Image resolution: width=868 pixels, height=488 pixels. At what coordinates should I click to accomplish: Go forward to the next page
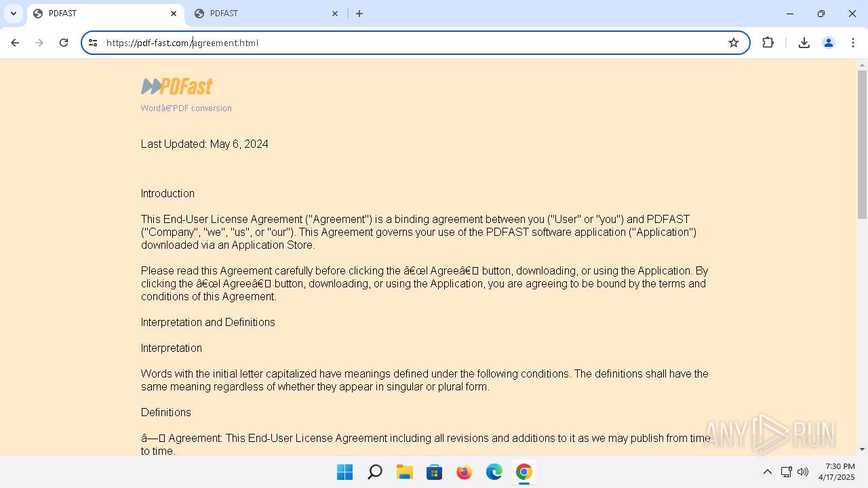[39, 43]
